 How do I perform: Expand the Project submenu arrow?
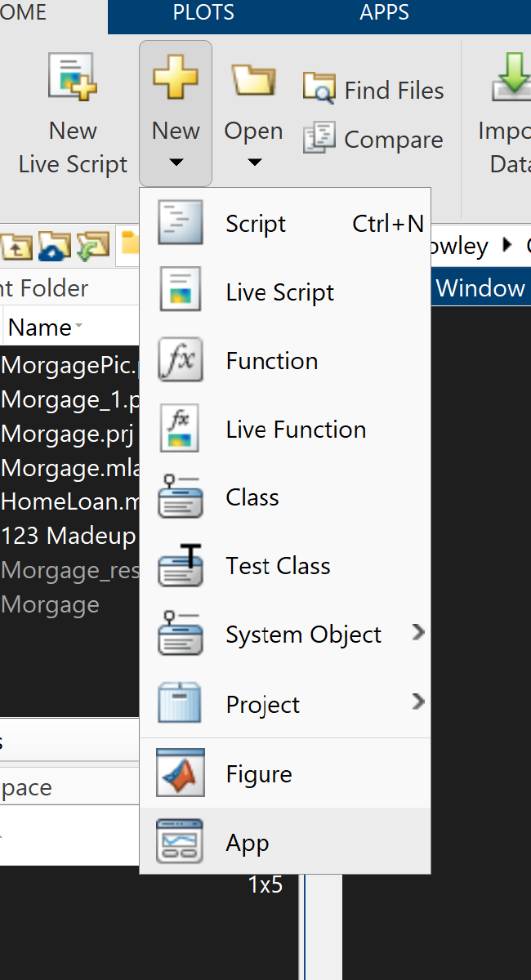pos(418,702)
